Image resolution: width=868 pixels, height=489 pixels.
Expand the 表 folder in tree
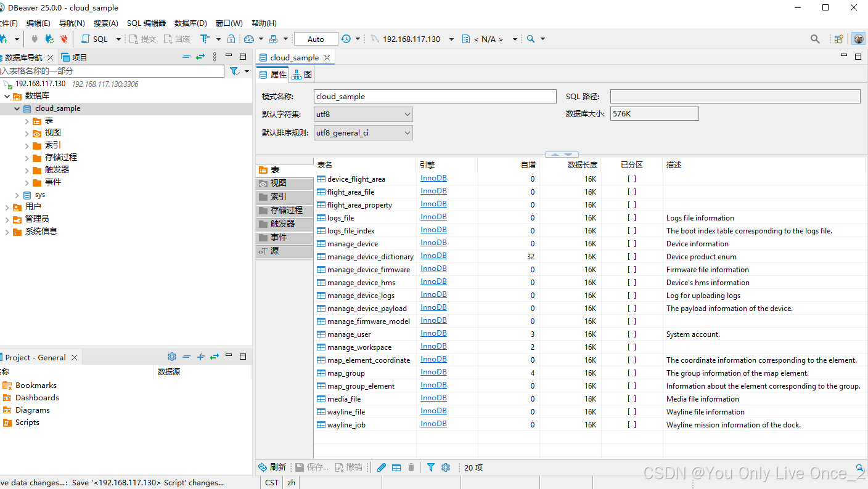tap(27, 121)
